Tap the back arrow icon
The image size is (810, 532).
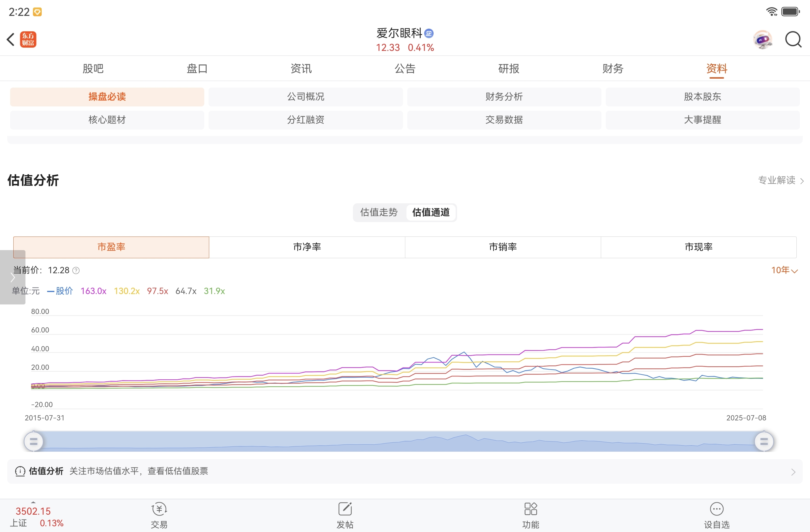point(10,39)
